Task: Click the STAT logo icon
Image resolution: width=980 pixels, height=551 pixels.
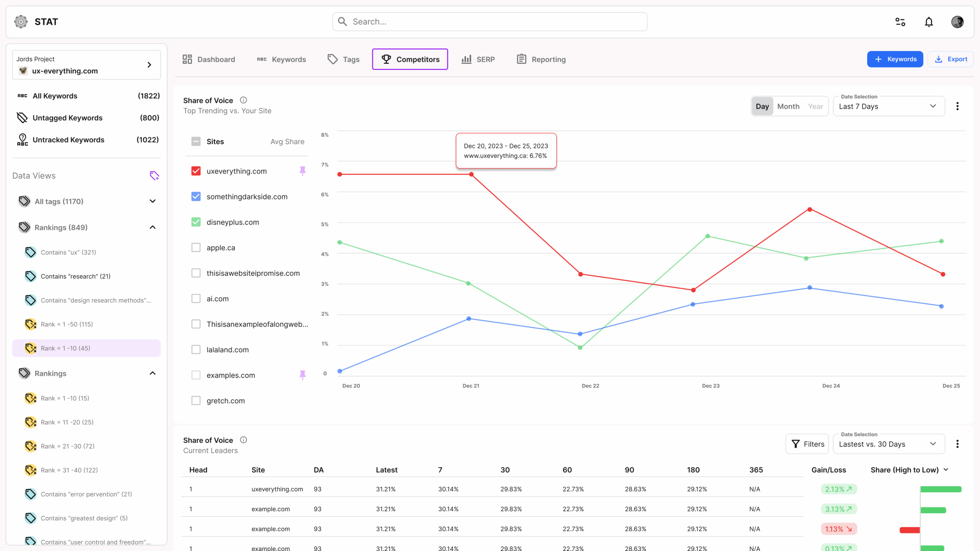Action: pos(21,22)
